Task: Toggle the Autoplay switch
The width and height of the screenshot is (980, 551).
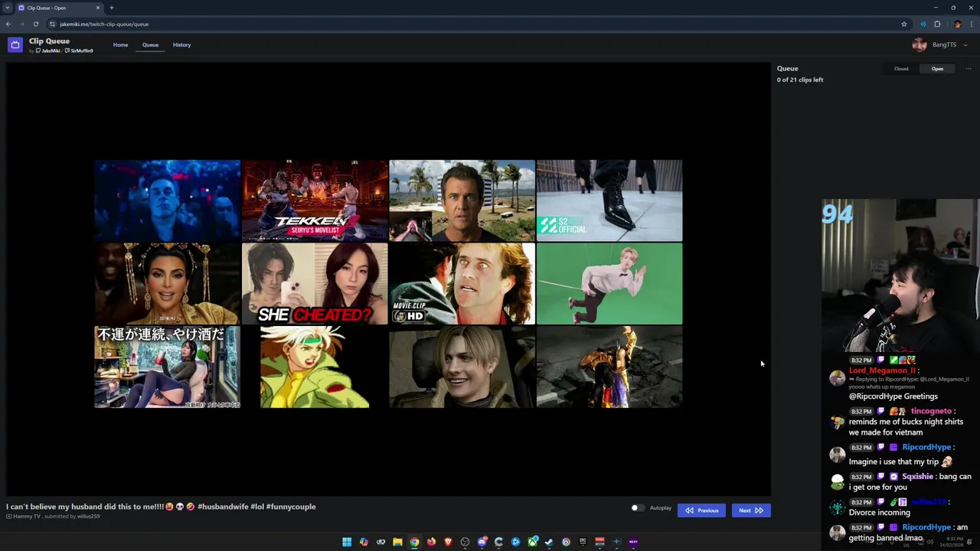Action: click(x=637, y=508)
